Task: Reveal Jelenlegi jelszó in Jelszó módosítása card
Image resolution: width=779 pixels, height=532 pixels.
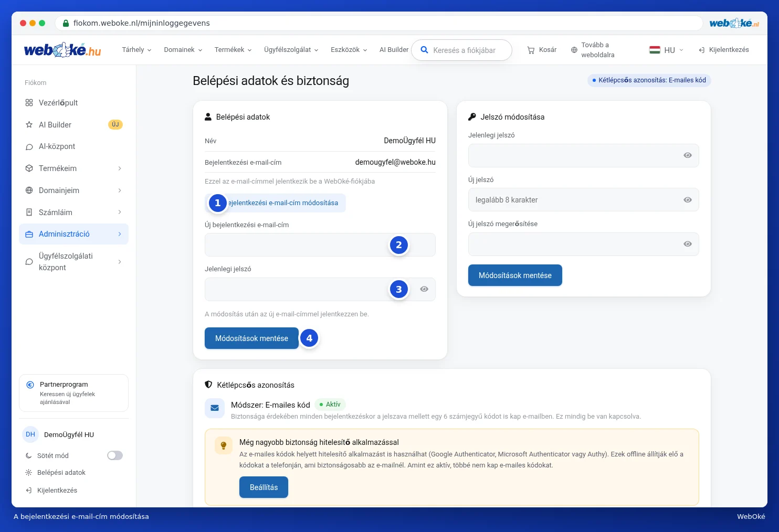Action: coord(688,155)
